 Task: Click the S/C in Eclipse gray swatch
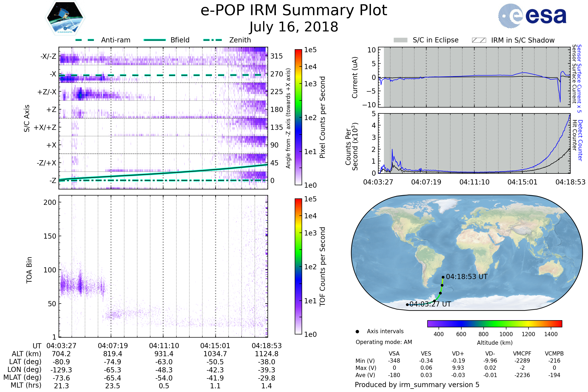pyautogui.click(x=400, y=40)
